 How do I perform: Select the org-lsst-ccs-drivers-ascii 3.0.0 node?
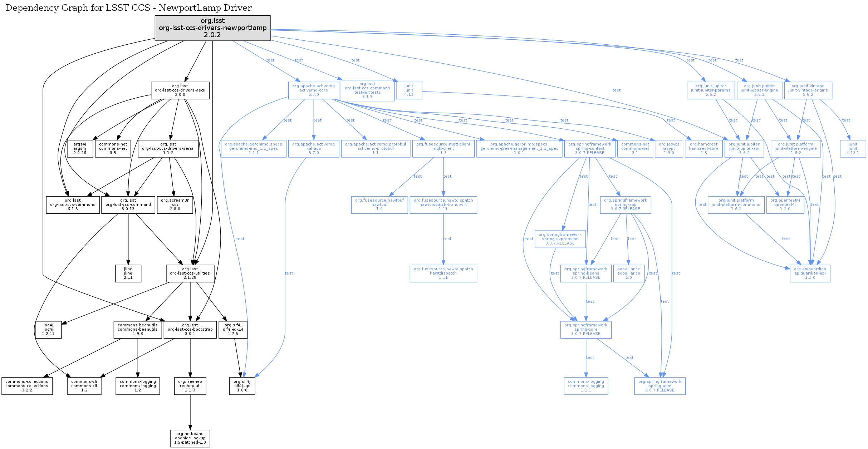click(180, 90)
